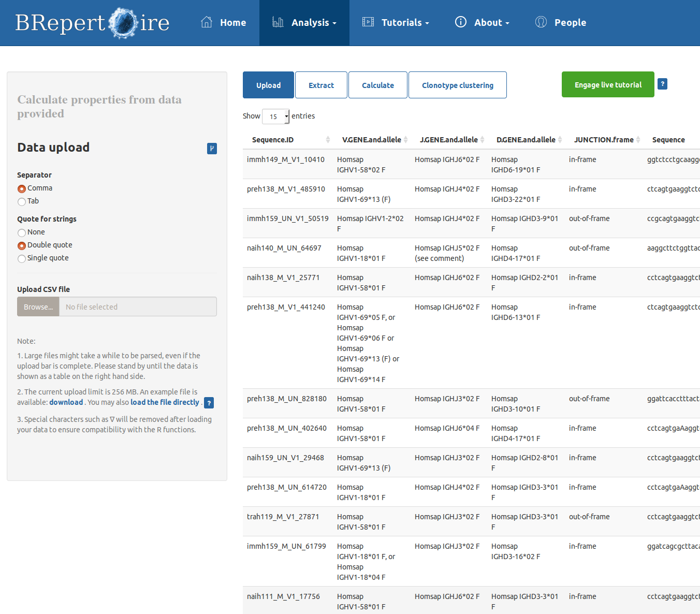Sort by Sequence.ID column arrows
This screenshot has height=614, width=700.
click(x=328, y=140)
